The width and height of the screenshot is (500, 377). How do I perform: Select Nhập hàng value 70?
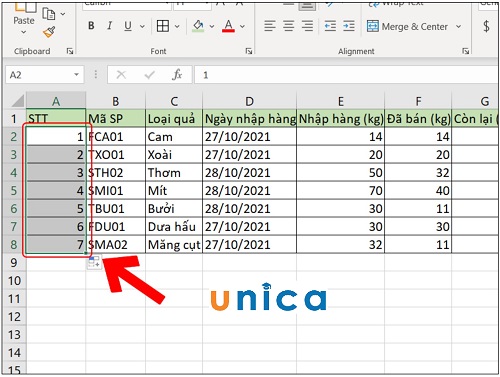tap(340, 190)
